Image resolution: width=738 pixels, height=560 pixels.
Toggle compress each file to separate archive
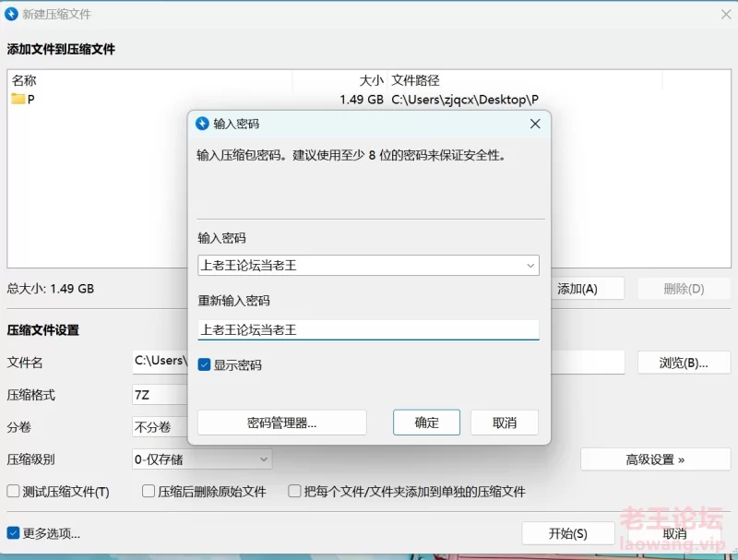click(295, 492)
